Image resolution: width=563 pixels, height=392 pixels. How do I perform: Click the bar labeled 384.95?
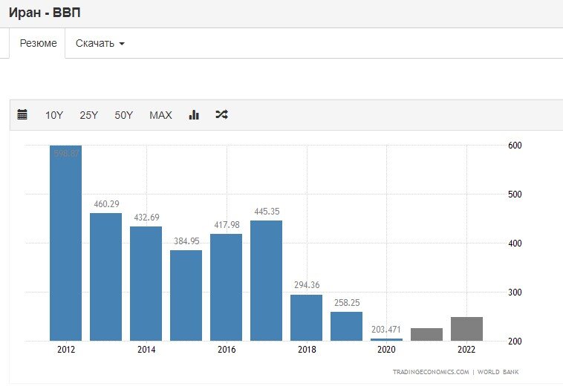186,295
